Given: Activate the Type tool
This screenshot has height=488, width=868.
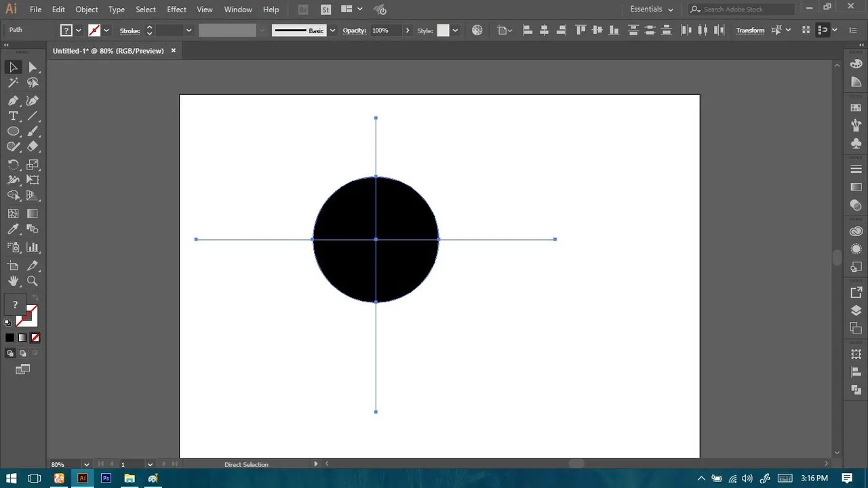Looking at the screenshot, I should (x=13, y=116).
